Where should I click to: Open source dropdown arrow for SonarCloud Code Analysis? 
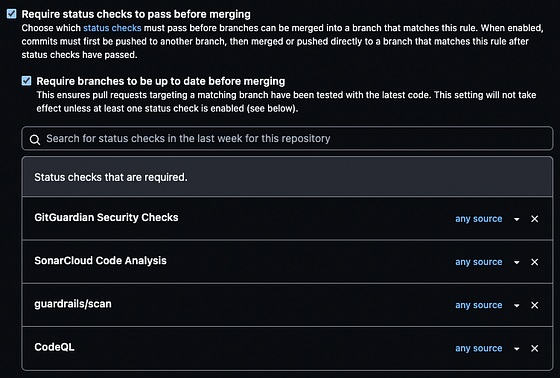(516, 262)
